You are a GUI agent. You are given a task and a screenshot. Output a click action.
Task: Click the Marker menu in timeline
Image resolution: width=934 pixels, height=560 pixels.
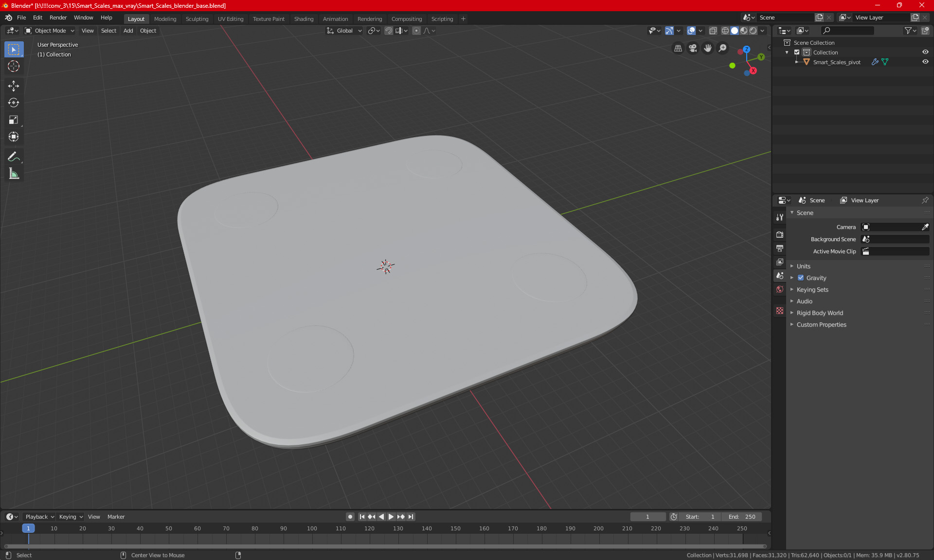[116, 517]
